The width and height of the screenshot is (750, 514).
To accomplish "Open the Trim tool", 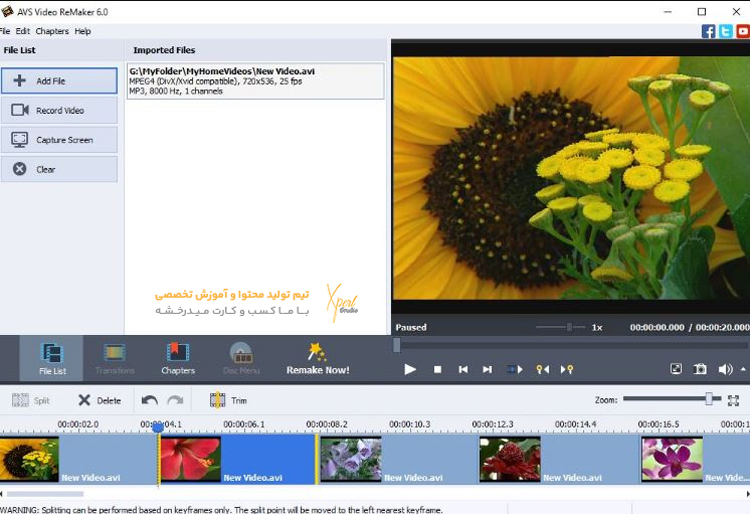I will tap(229, 400).
